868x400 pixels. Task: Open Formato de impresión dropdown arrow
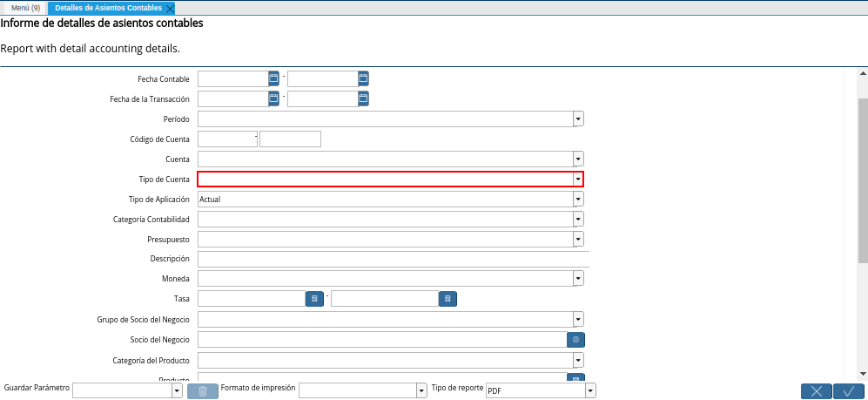pos(422,391)
